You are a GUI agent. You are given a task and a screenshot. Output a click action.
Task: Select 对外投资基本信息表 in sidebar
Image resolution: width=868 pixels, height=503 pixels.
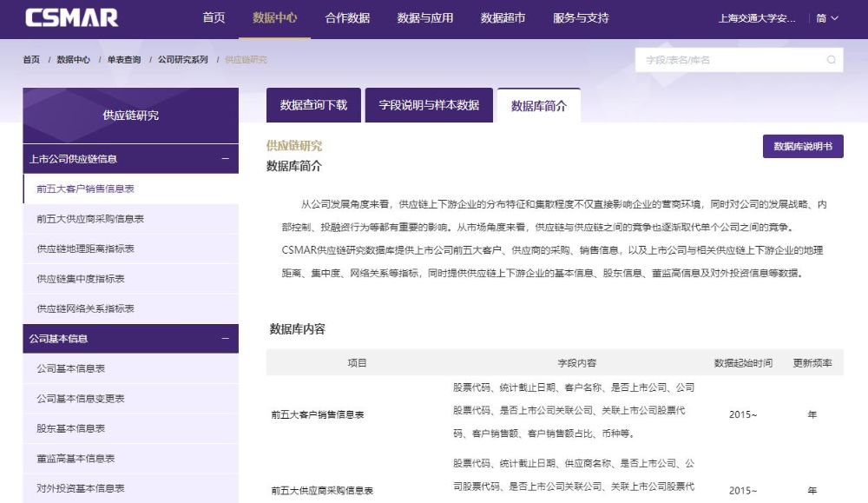(131, 488)
